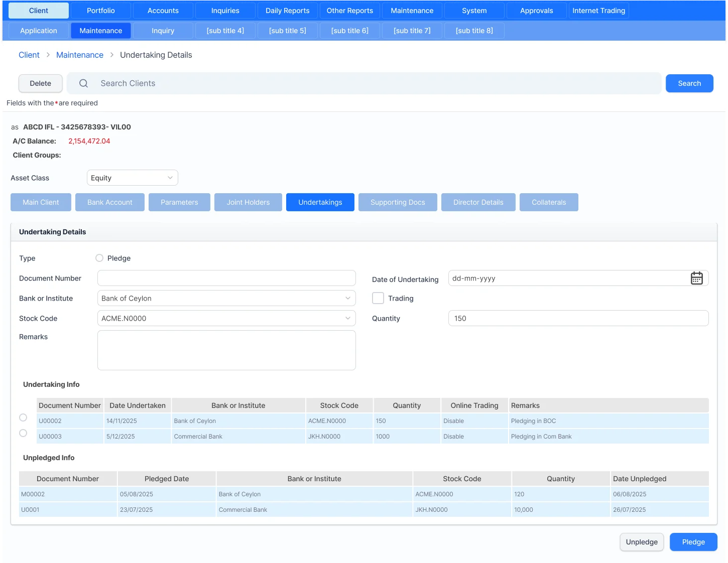The image size is (728, 563).
Task: Click the blue Search button
Action: coord(689,83)
